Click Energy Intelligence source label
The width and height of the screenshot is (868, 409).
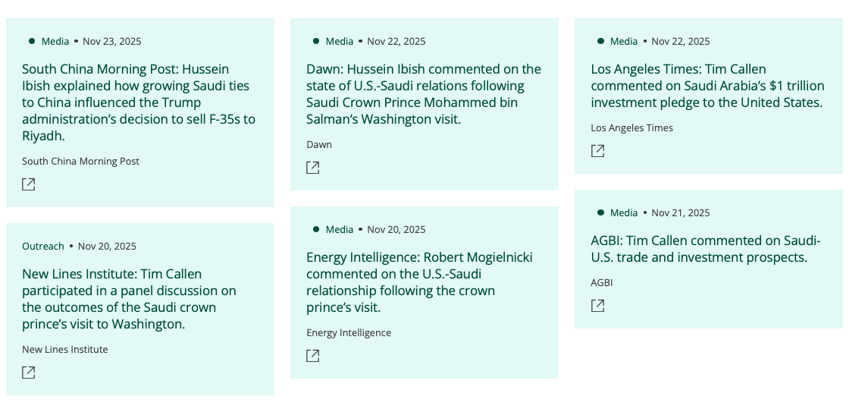tap(349, 332)
